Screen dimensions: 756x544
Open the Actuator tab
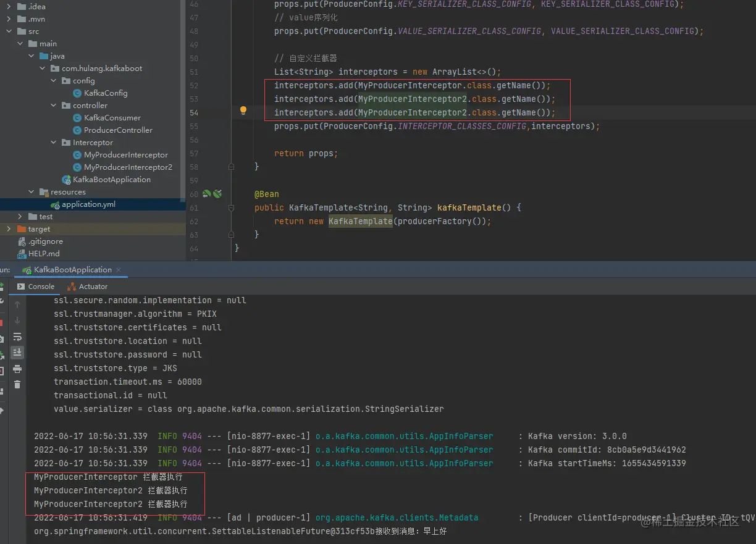coord(87,287)
